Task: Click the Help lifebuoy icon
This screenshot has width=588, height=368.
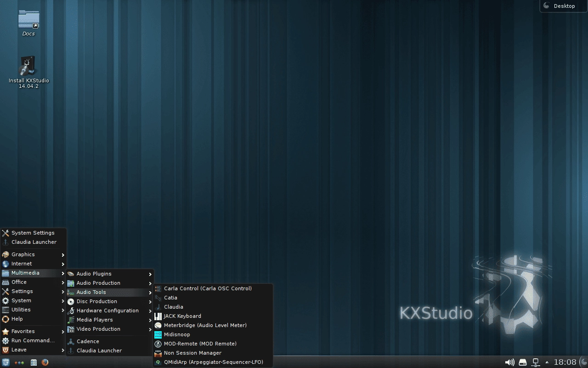Action: click(x=6, y=319)
